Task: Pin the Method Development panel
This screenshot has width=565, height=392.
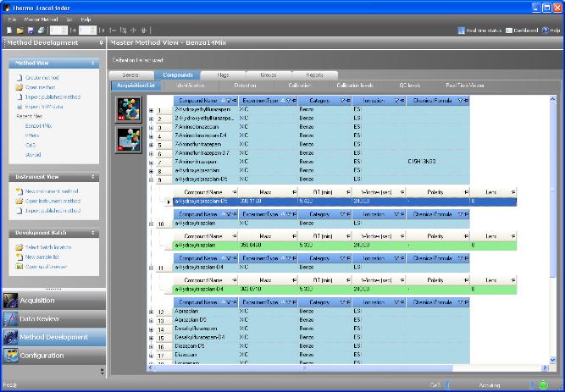Action: [102, 43]
